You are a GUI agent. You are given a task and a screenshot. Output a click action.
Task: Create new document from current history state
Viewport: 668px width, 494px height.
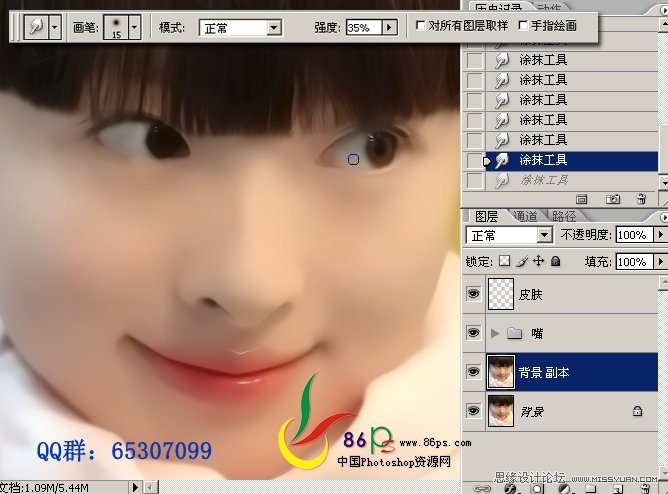(x=582, y=199)
